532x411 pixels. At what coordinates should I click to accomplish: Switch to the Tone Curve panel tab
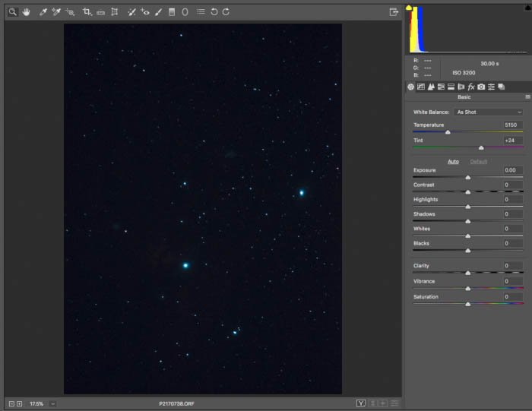(x=421, y=87)
